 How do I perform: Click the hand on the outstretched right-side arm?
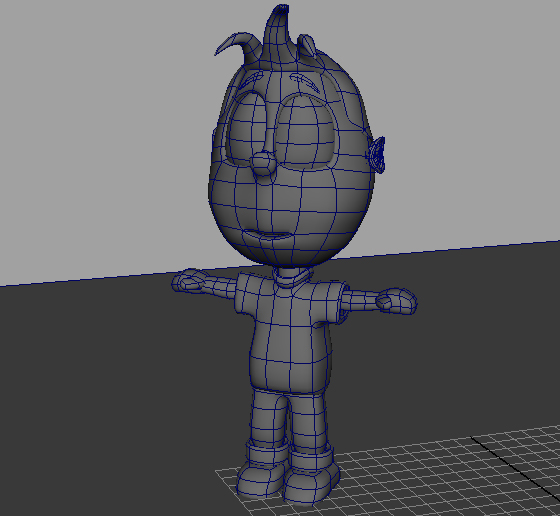tap(397, 301)
